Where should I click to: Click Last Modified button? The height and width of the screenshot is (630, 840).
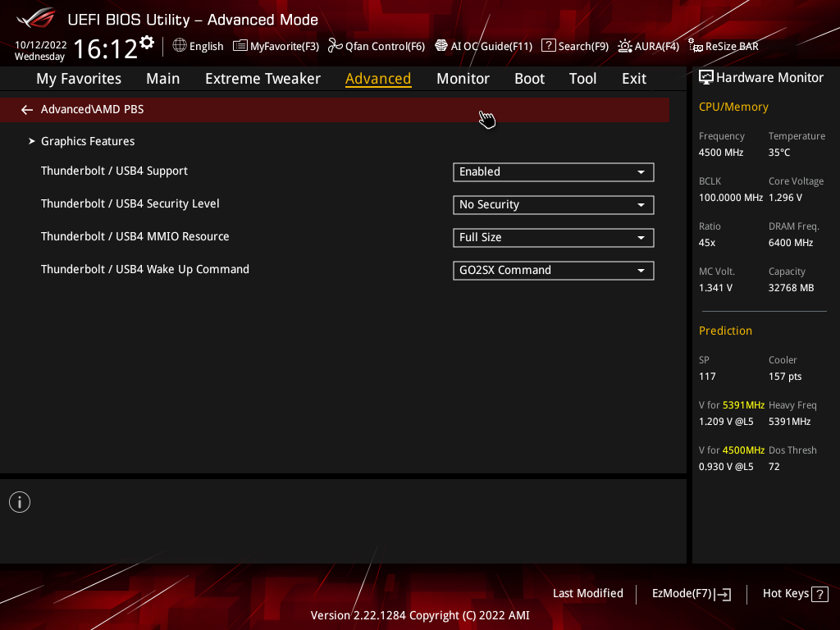(587, 594)
